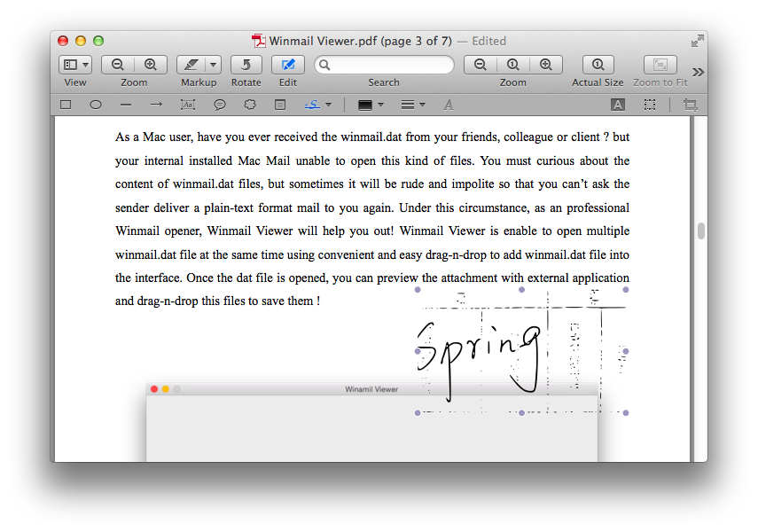Select the Thought Bubble tool
Screen dimensions: 758x532
click(250, 105)
